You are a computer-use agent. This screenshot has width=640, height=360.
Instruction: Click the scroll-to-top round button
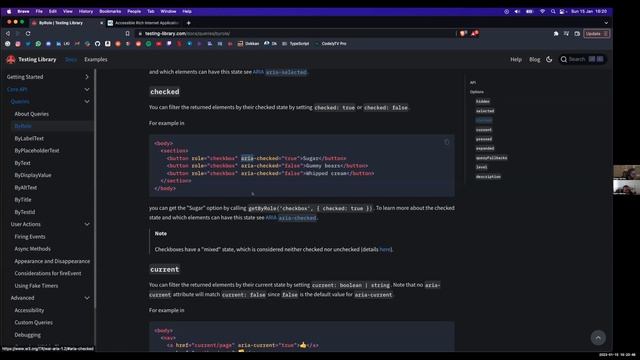[x=598, y=338]
